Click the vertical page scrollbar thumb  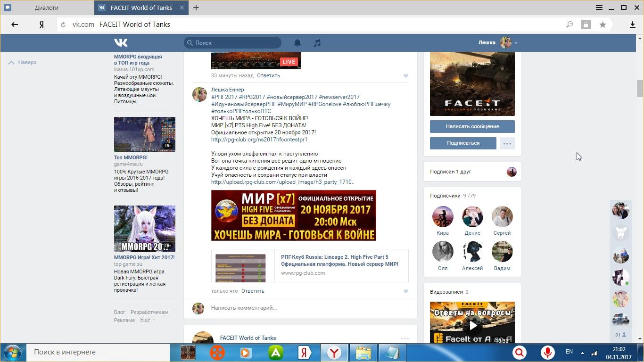tap(640, 88)
